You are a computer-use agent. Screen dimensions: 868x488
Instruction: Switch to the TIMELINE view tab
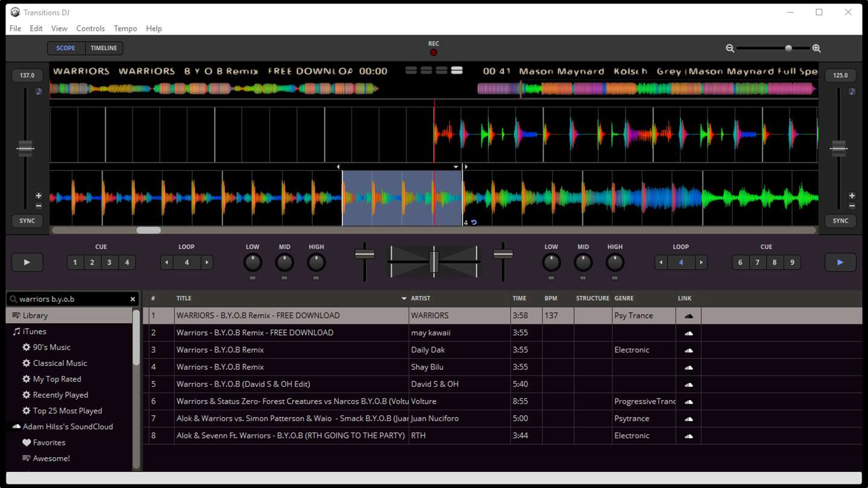(104, 48)
